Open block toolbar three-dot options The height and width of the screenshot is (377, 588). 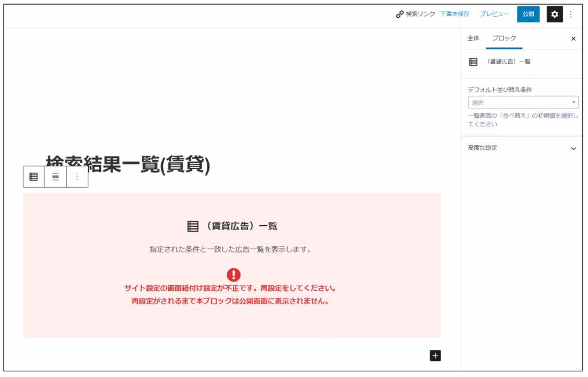(77, 177)
